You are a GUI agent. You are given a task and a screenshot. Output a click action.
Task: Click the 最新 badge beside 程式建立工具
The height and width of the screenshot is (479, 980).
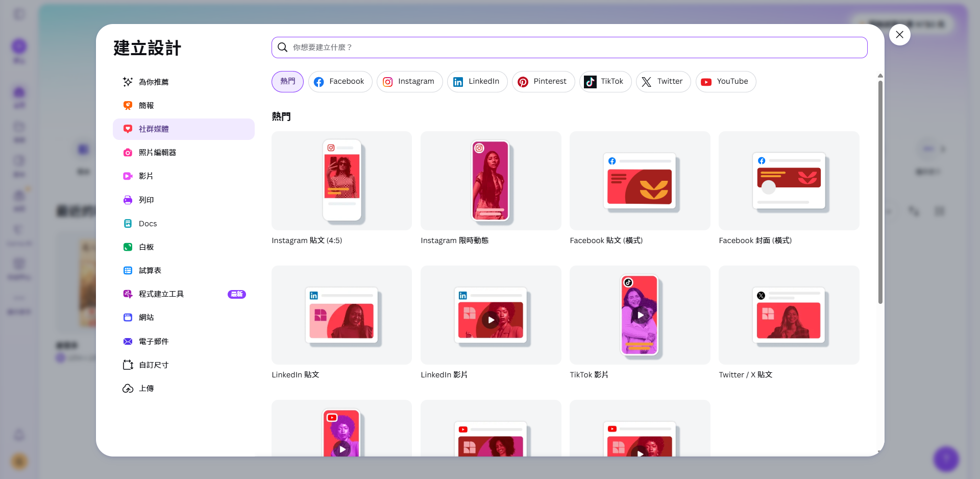coord(237,294)
